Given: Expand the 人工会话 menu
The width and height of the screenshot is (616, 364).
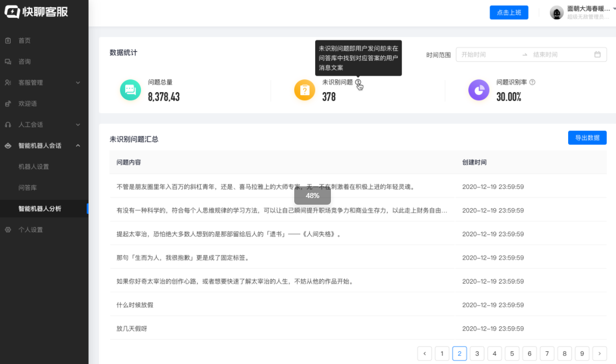Looking at the screenshot, I should [77, 124].
